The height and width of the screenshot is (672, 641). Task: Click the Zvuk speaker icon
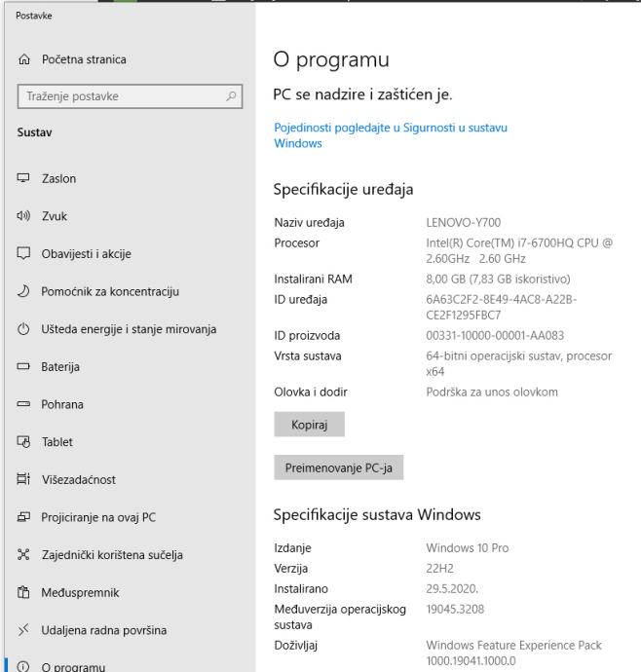[23, 215]
